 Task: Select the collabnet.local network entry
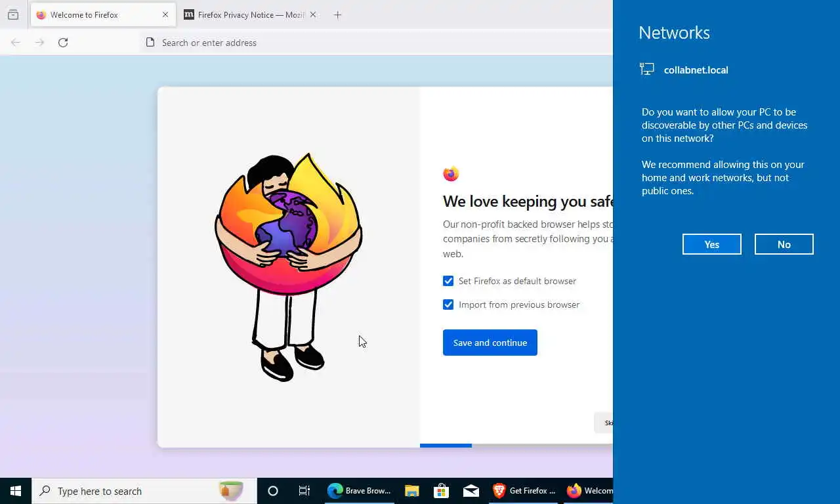coord(684,70)
